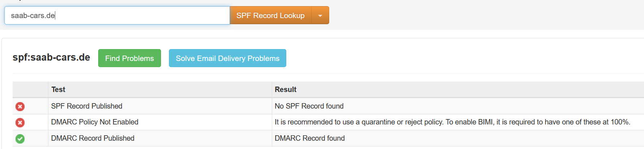
Task: Click Solve Email Delivery Problems button
Action: point(227,58)
